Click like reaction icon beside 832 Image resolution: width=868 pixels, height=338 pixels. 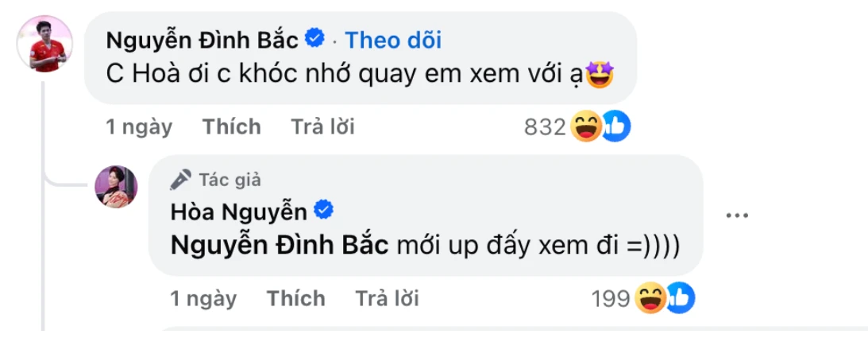click(x=615, y=127)
